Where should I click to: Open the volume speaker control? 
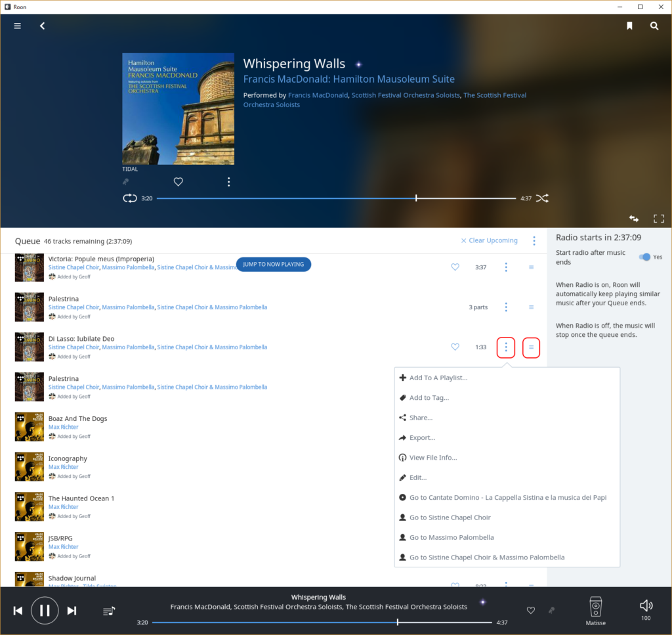(x=646, y=606)
